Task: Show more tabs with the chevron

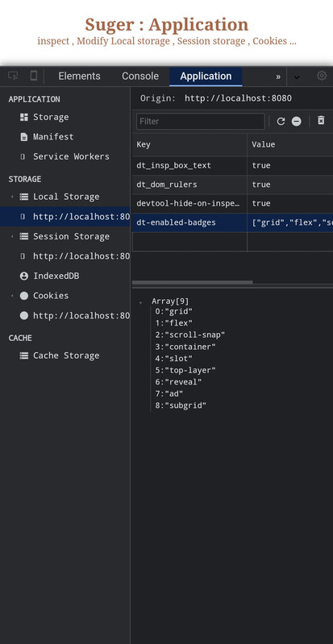Action: coord(278,77)
